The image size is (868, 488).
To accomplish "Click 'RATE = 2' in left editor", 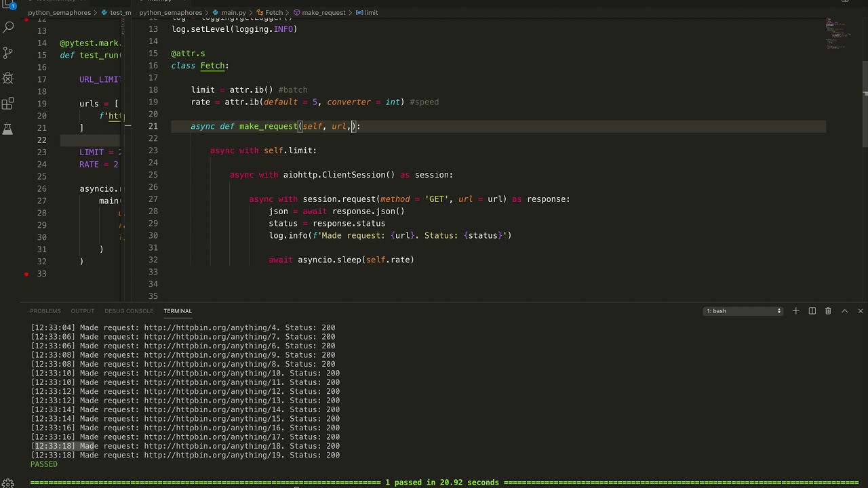I will (x=99, y=165).
